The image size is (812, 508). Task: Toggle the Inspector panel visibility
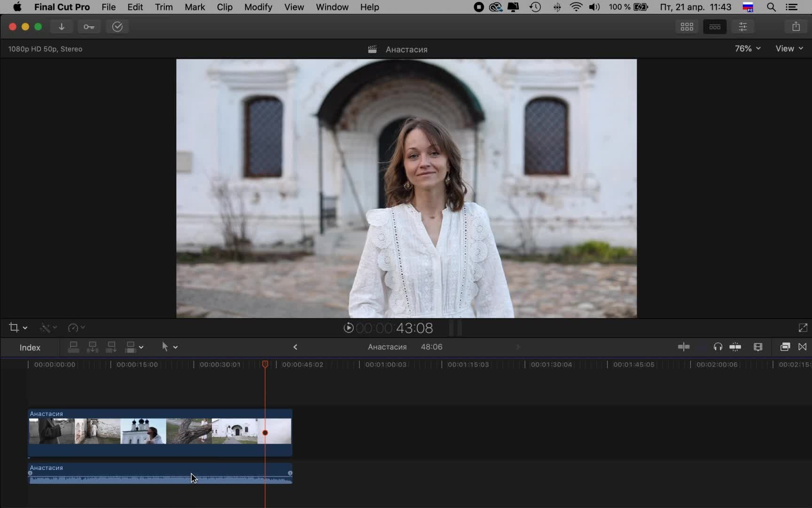pos(743,27)
